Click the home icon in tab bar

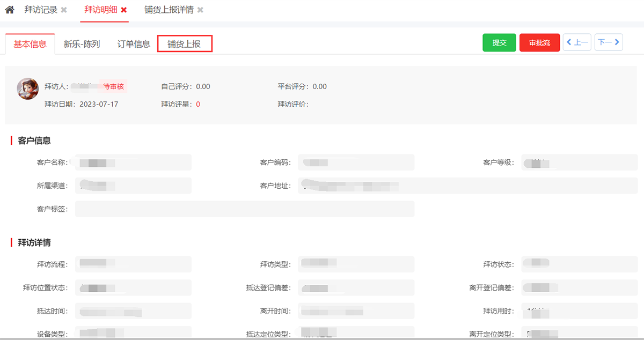[x=10, y=10]
